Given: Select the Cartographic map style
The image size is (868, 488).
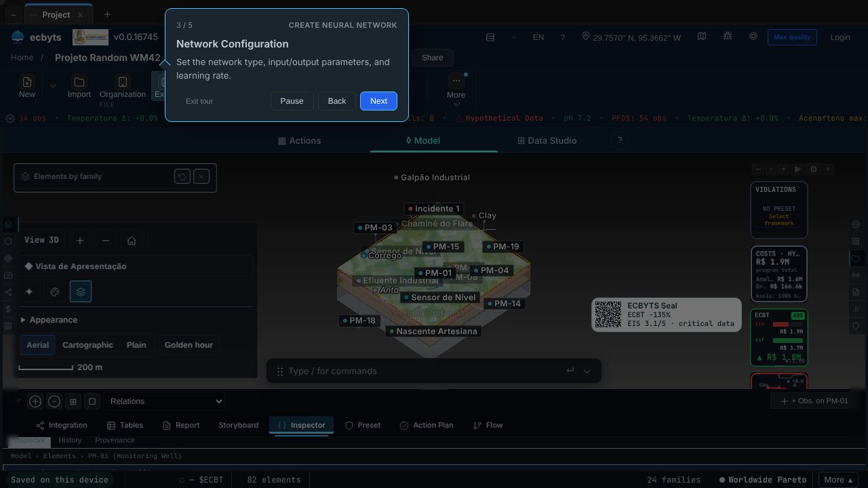Looking at the screenshot, I should pyautogui.click(x=87, y=345).
